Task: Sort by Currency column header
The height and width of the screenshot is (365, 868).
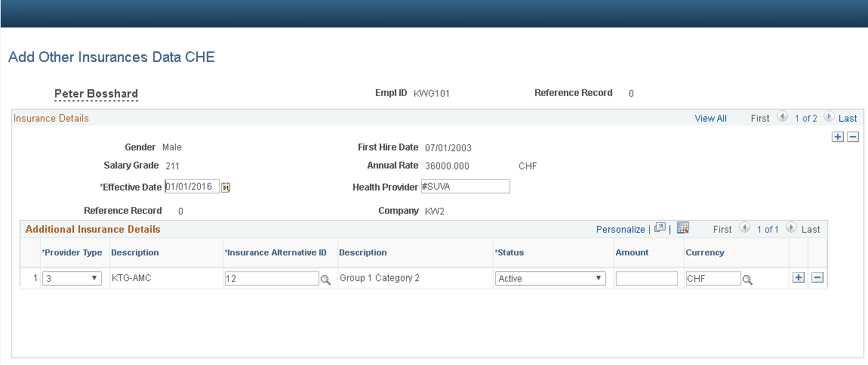Action: tap(705, 252)
